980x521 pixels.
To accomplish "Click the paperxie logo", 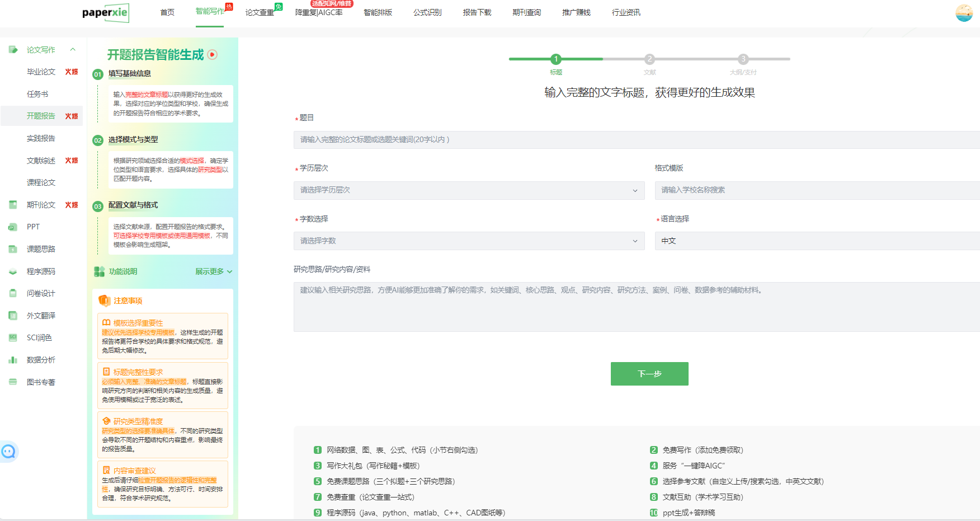I will pyautogui.click(x=106, y=13).
